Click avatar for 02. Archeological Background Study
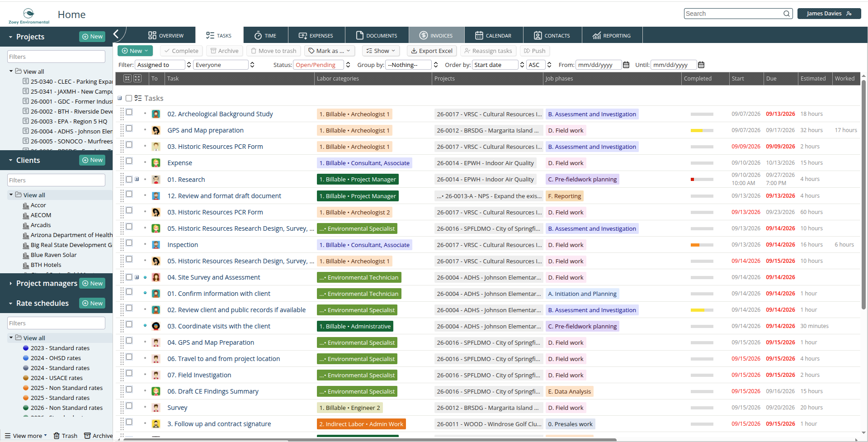 click(x=156, y=114)
